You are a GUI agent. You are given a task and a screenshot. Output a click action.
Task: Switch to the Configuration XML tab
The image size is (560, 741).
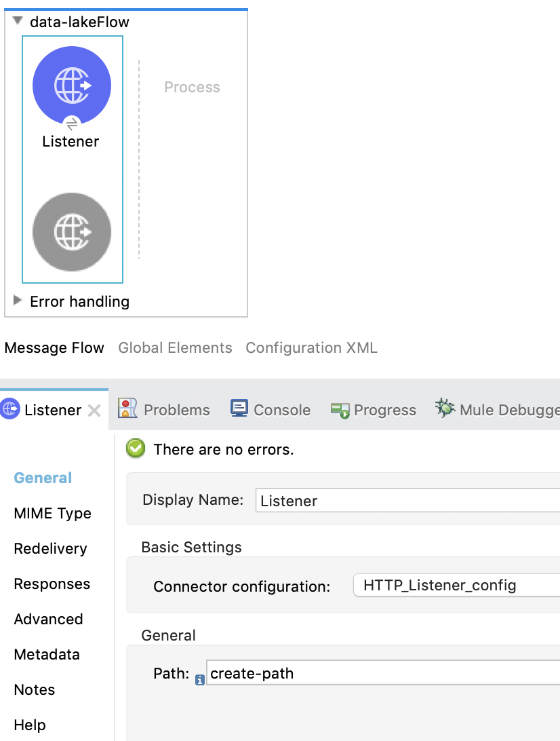pos(311,347)
